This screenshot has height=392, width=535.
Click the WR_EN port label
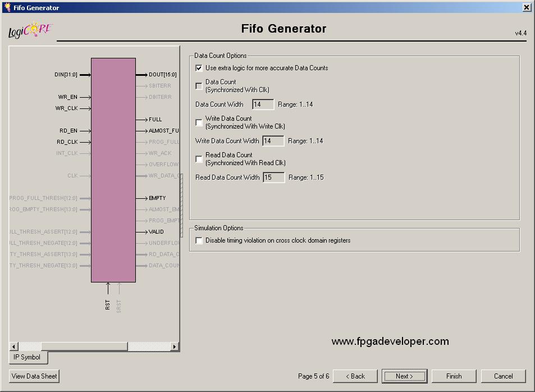67,97
